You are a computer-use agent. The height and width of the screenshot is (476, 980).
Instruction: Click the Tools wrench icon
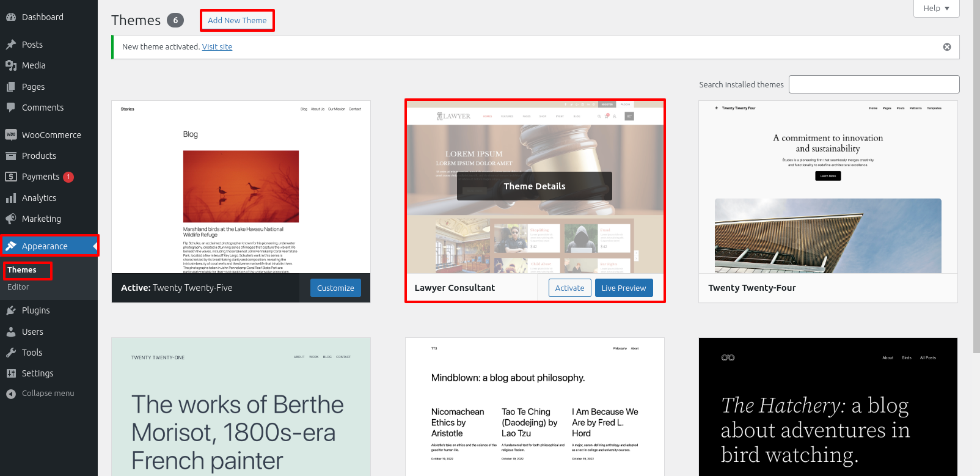pos(11,353)
